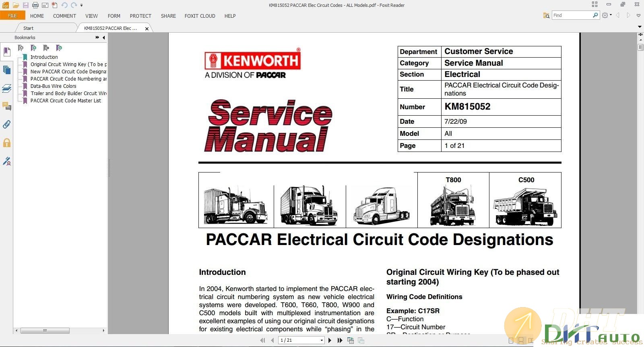This screenshot has width=644, height=347.
Task: Select the Data-Bus Wire Colors bookmark
Action: tap(54, 86)
